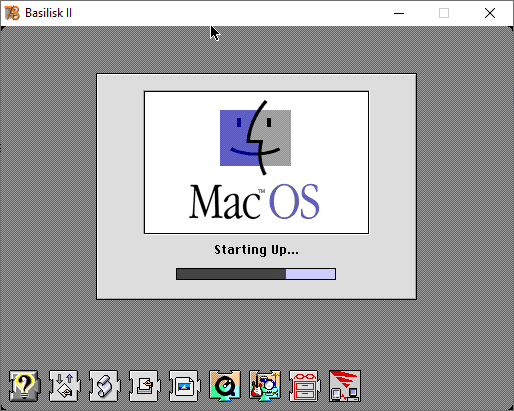The height and width of the screenshot is (411, 514).
Task: Click the Apple Guide lightbulb question-mark extension icon
Action: pyautogui.click(x=24, y=386)
